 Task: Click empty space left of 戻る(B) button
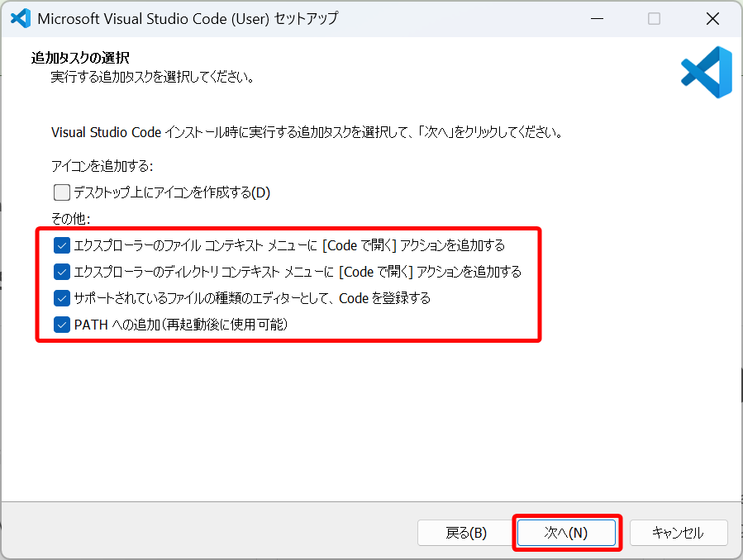(x=207, y=533)
